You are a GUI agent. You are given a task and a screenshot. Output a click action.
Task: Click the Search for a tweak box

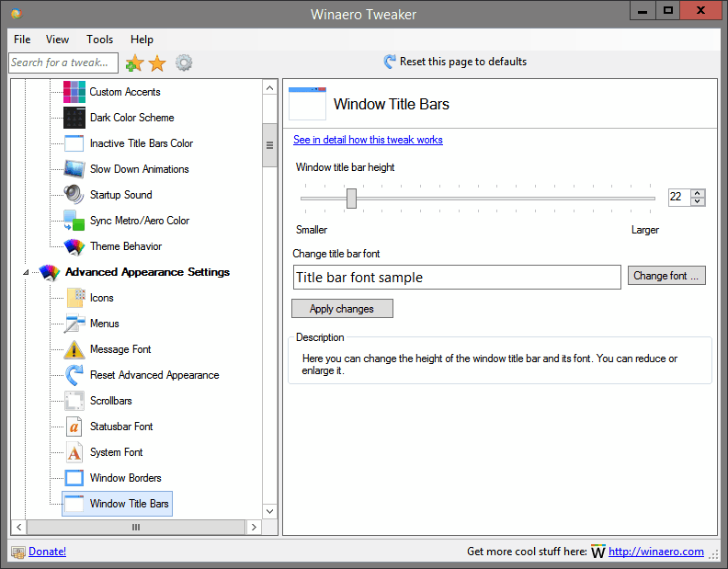(x=63, y=63)
